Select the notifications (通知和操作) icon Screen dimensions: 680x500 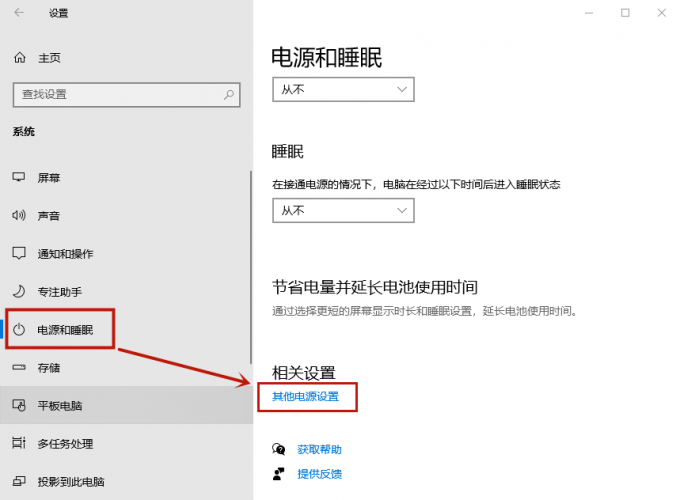(x=19, y=253)
